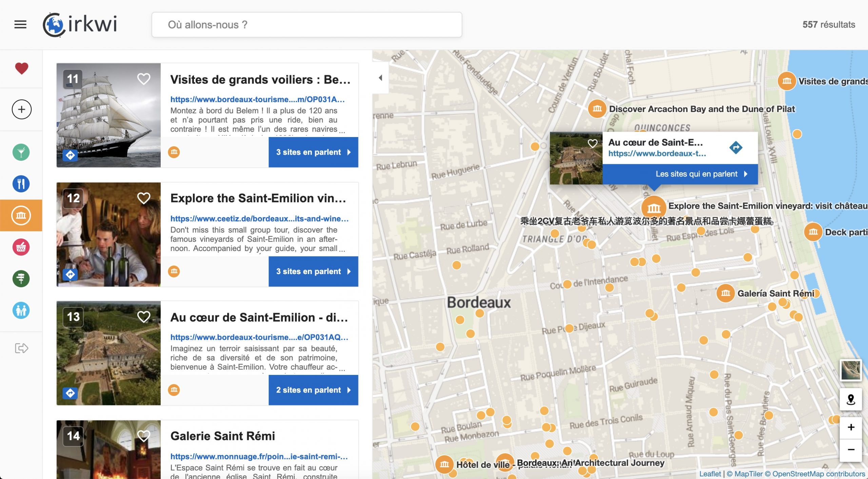Expand '2 sites en parlent' on card 13
Screen dimensions: 868x479
pos(313,390)
